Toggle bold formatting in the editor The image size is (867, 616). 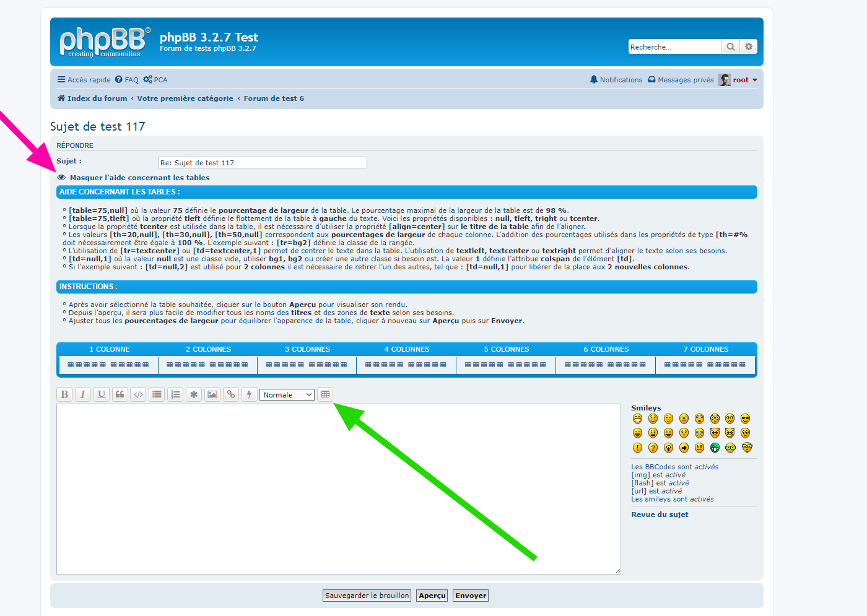pos(64,394)
